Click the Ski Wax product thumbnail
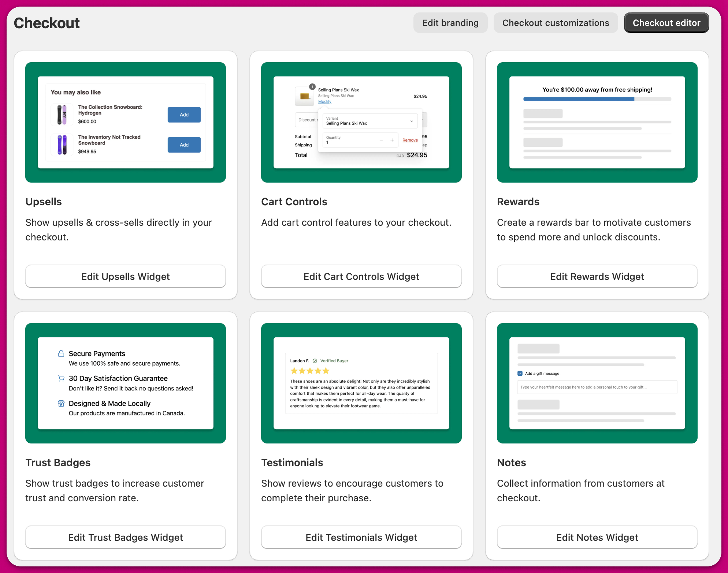 click(x=304, y=96)
